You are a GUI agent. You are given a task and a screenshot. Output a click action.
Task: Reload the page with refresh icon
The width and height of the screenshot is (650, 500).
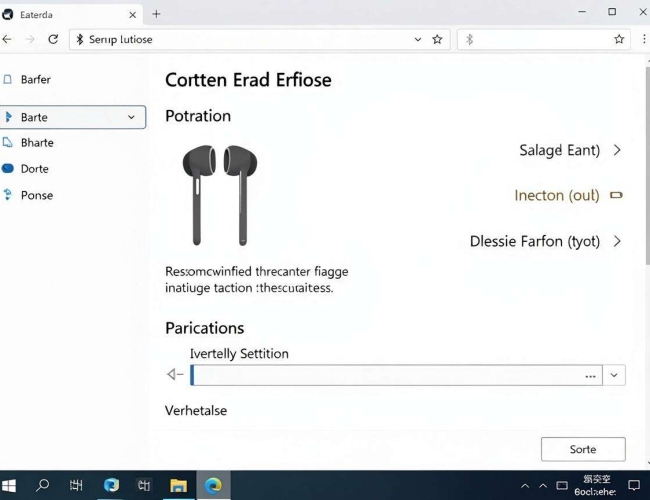pyautogui.click(x=53, y=39)
